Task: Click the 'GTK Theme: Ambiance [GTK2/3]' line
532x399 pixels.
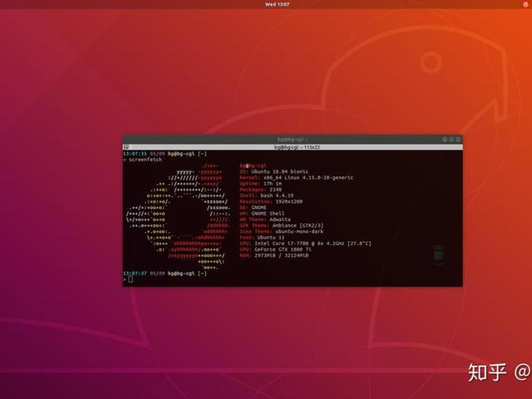Action: click(x=281, y=225)
